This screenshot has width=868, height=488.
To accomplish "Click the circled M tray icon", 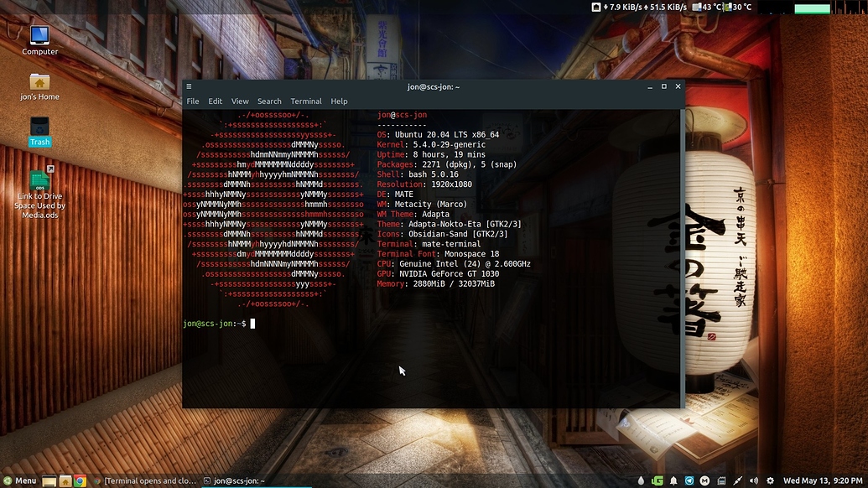I will click(x=704, y=480).
